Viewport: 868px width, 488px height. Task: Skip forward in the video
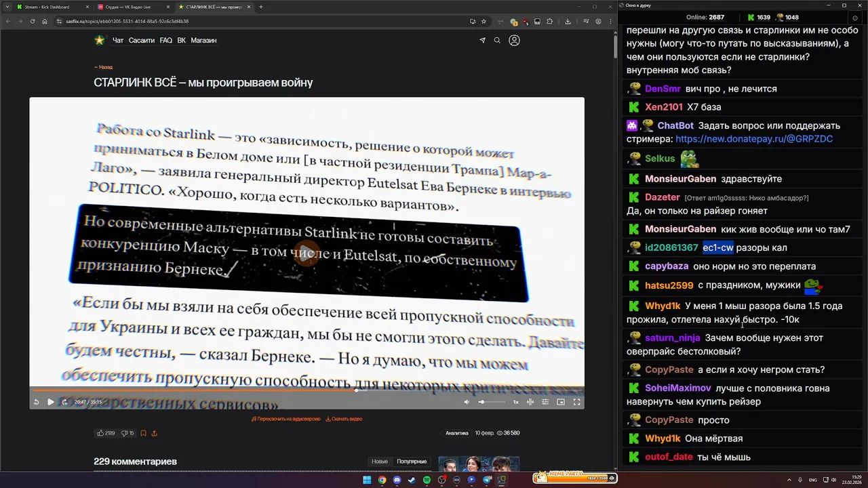[x=64, y=402]
